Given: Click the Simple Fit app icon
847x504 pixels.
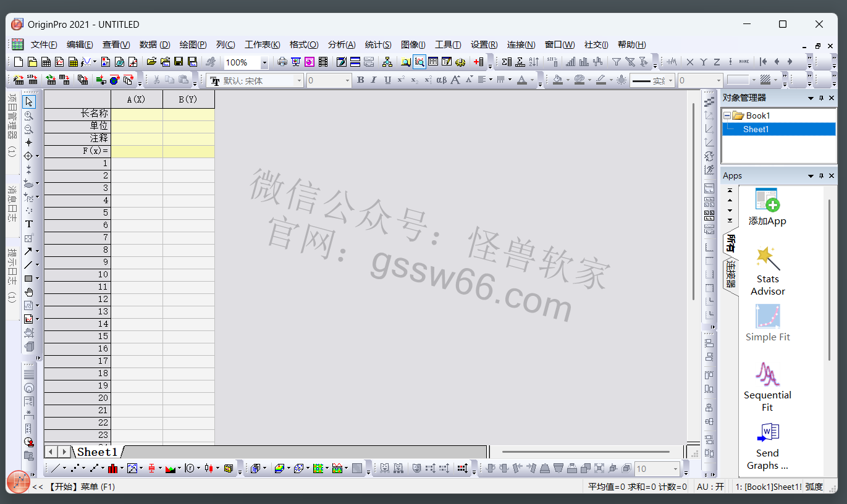Looking at the screenshot, I should pos(767,323).
